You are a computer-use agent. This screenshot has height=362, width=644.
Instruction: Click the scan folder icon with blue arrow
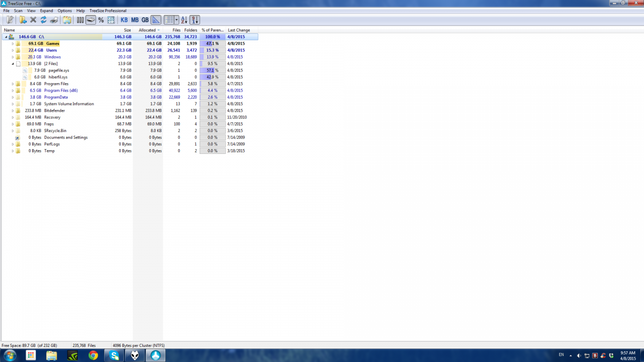pyautogui.click(x=23, y=20)
